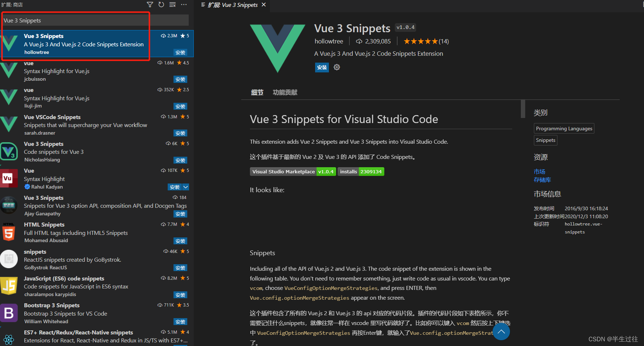This screenshot has height=346, width=644.
Task: Click the installs 2309134 badge
Action: tap(361, 172)
